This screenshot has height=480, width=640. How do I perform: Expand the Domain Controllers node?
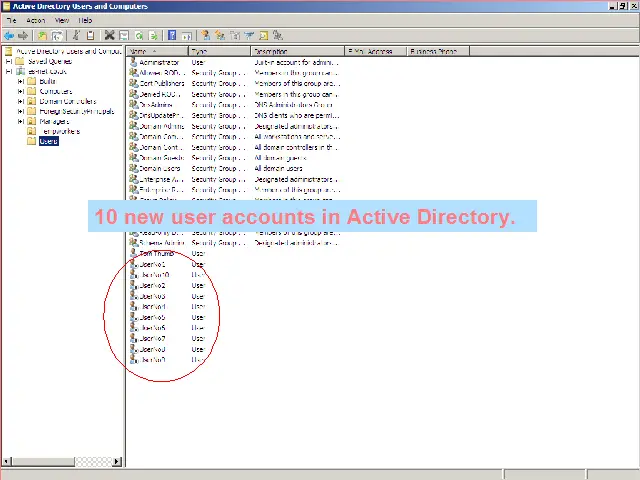[20, 101]
